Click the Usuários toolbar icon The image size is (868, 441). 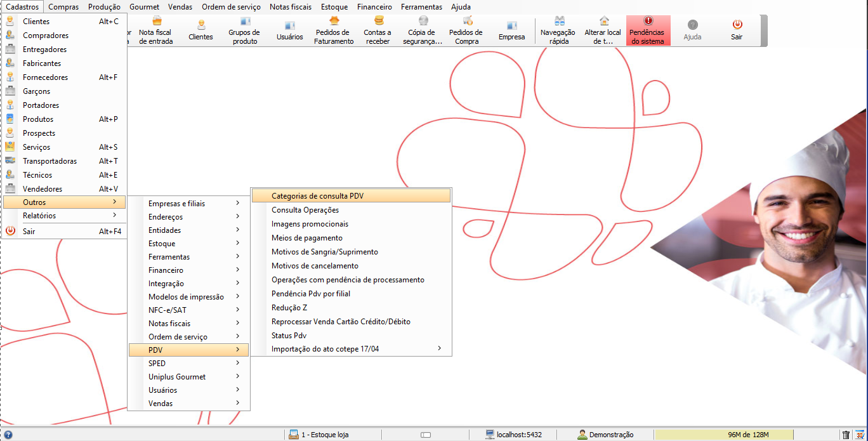[x=289, y=30]
